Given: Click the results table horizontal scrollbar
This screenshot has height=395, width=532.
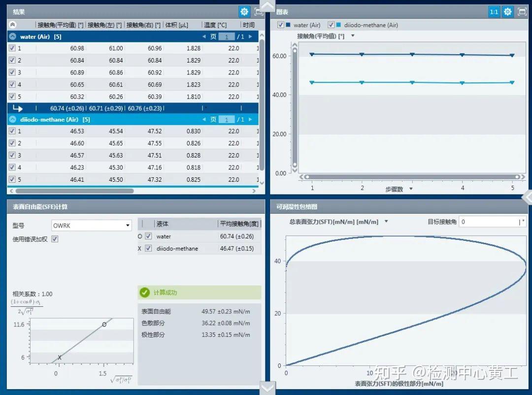Looking at the screenshot, I should (x=75, y=191).
